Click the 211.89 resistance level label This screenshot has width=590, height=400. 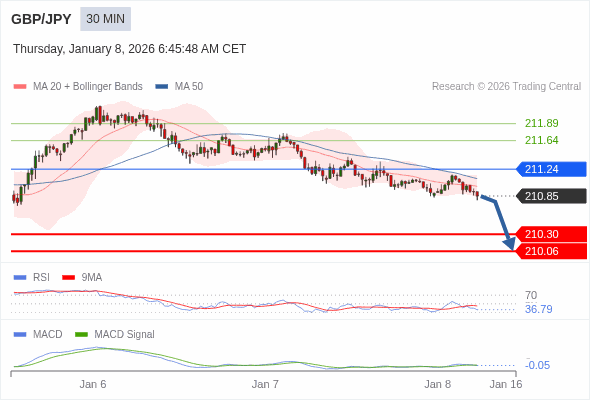541,123
